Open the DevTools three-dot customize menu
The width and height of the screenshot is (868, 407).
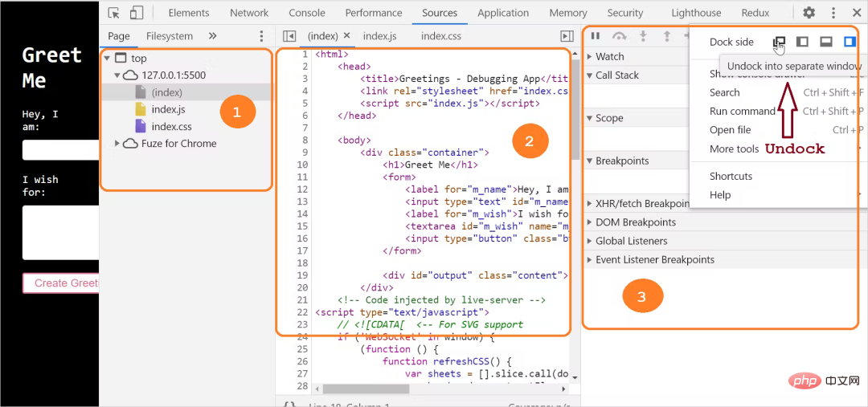coord(833,13)
